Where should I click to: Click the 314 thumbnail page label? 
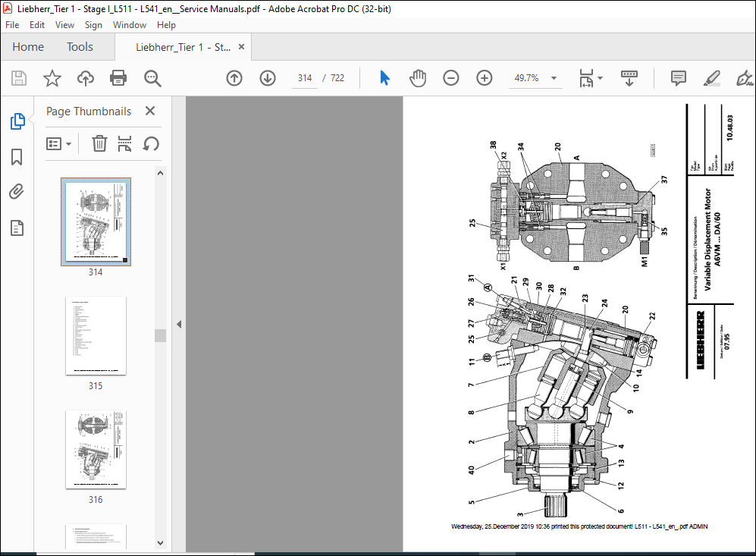coord(96,272)
